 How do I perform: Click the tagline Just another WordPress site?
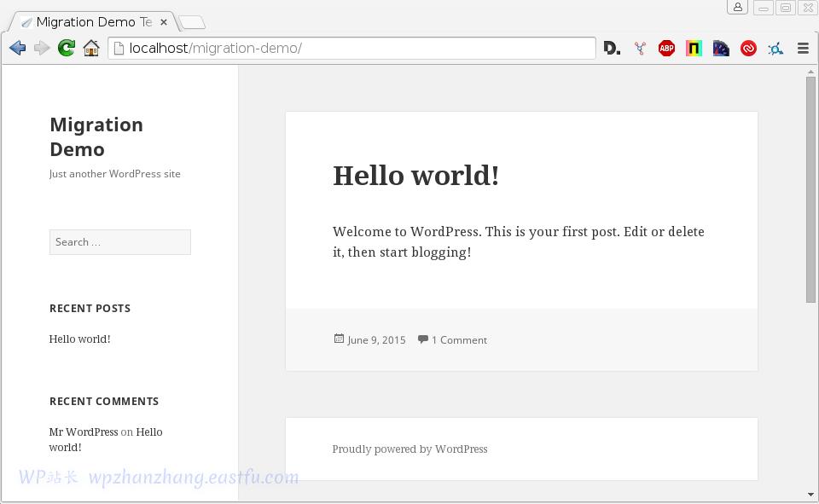click(x=115, y=174)
